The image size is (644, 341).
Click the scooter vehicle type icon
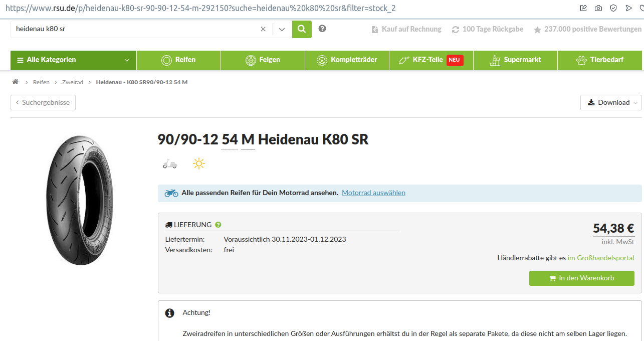pos(170,163)
